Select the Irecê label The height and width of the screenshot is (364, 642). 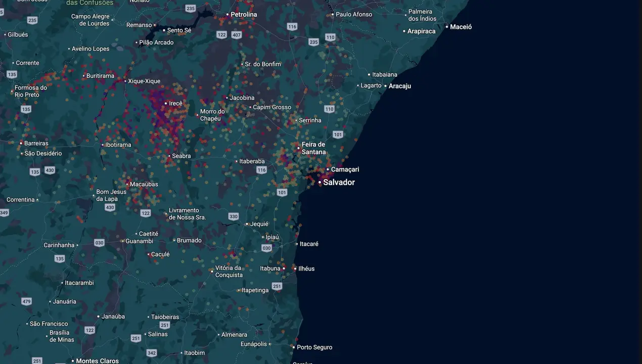[x=175, y=104]
